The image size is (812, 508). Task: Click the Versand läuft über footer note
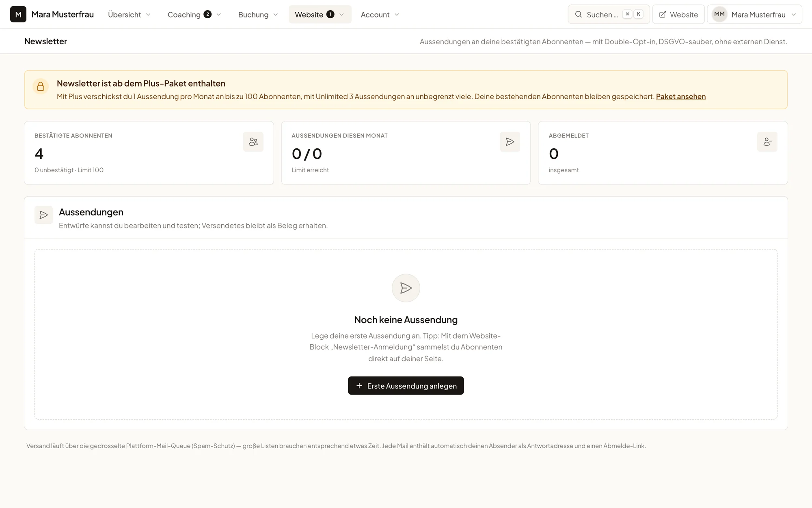336,446
